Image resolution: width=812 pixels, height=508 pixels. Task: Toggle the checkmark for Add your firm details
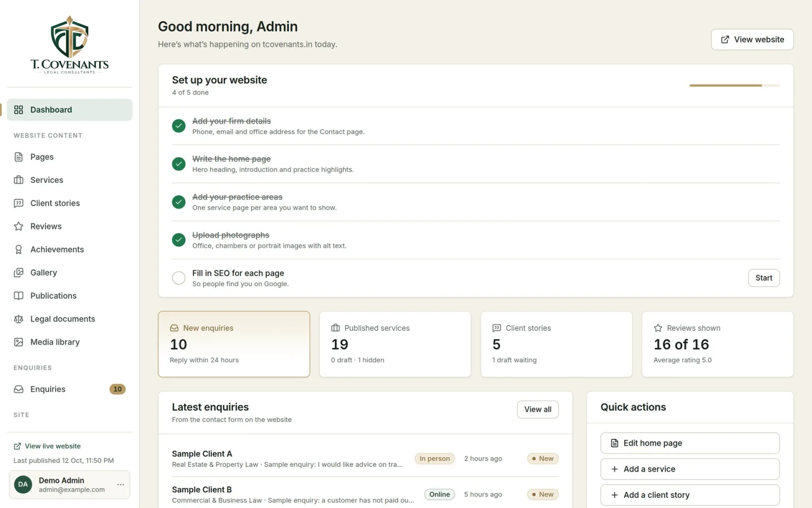coord(179,126)
